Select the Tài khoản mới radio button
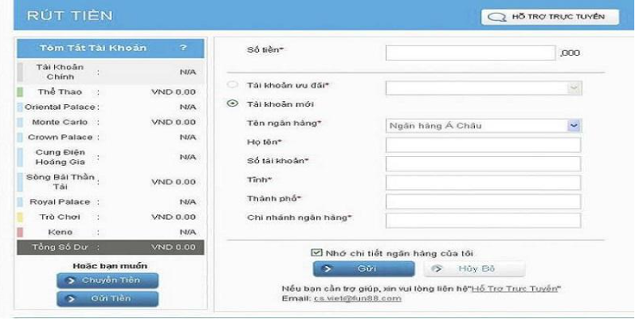 232,103
